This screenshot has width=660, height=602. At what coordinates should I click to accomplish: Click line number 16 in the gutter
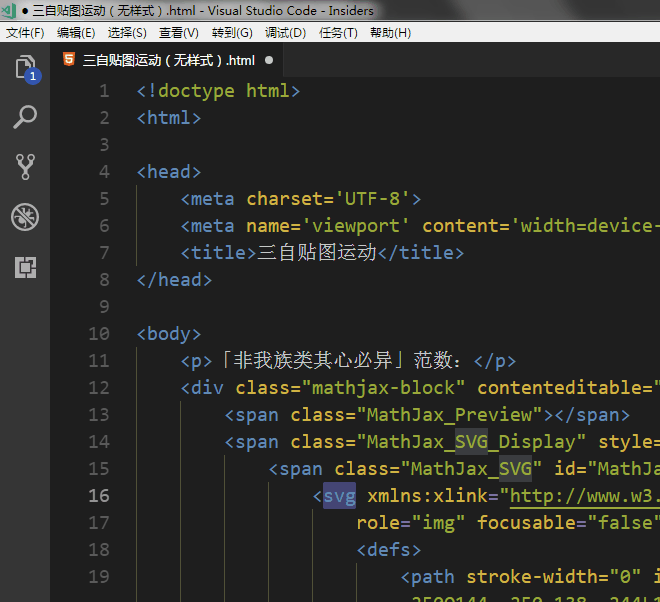click(99, 496)
